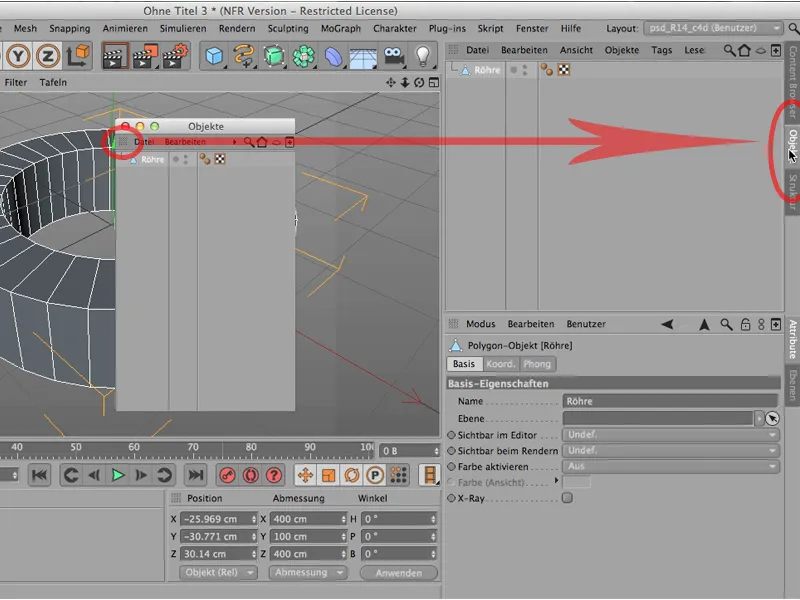Select the spline pen tool icon
Viewport: 800px width, 600px height.
pyautogui.click(x=243, y=56)
